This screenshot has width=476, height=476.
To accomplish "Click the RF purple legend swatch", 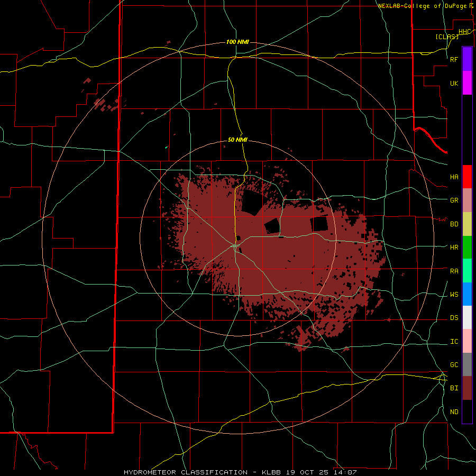I will click(467, 59).
